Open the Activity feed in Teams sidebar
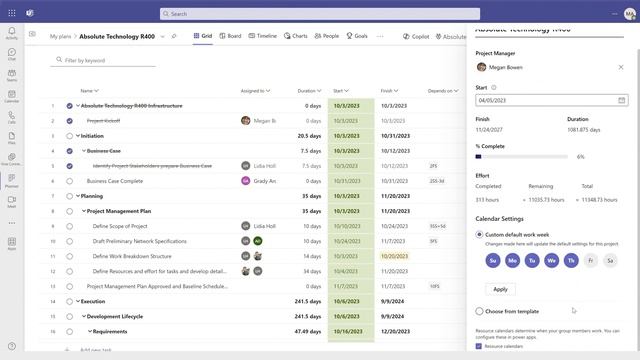640x360 pixels. (x=12, y=33)
